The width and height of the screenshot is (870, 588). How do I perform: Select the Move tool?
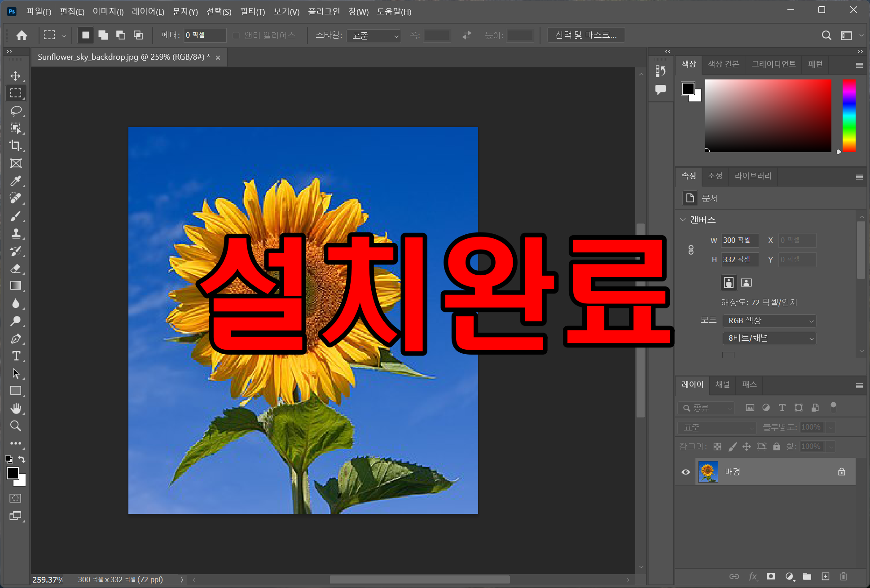coord(16,76)
